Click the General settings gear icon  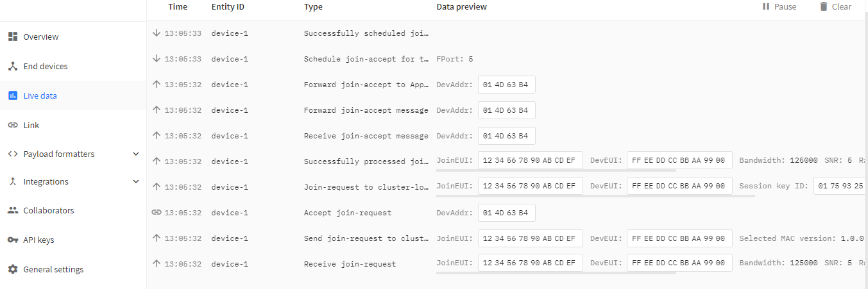(12, 270)
